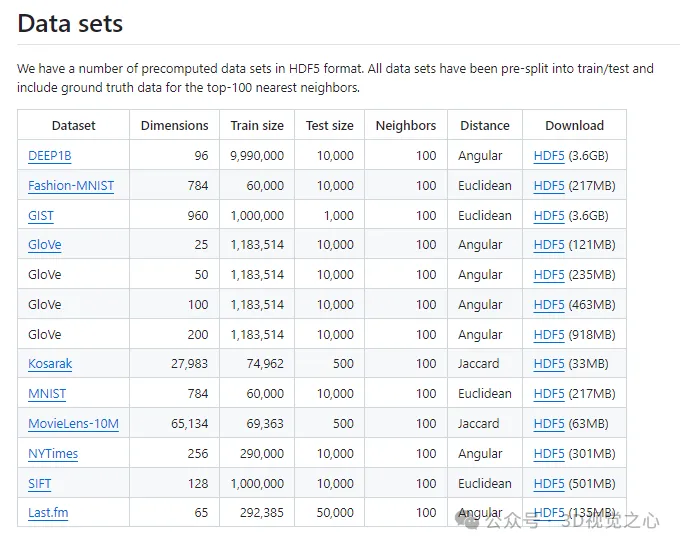Click the Last.fm dataset link
681x547 pixels.
click(48, 513)
